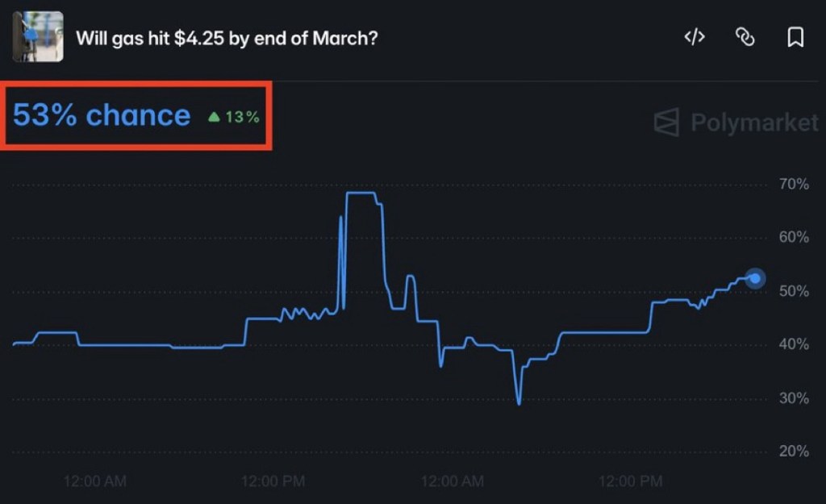Click the leftmost 12:00 AM axis label
The height and width of the screenshot is (504, 826).
point(95,481)
